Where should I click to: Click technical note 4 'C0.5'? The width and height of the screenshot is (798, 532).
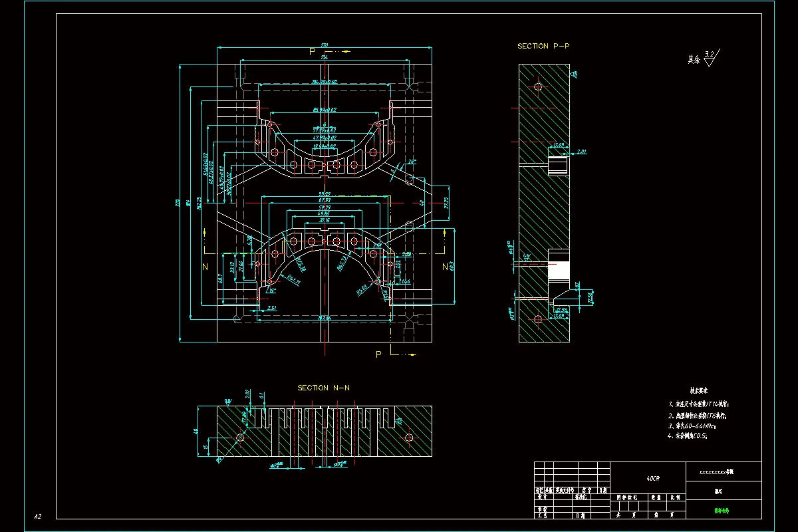688,436
